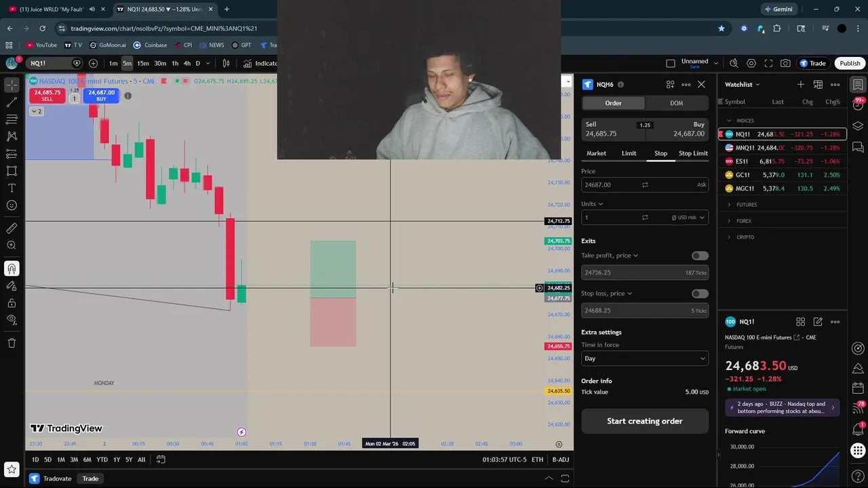Open the layout setup square icon
This screenshot has width=868, height=488.
coord(671,63)
